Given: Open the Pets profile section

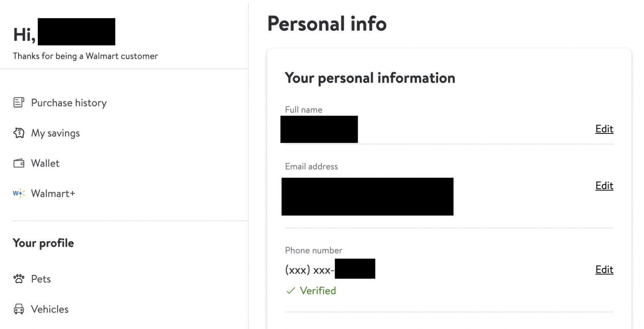Looking at the screenshot, I should click(x=41, y=279).
